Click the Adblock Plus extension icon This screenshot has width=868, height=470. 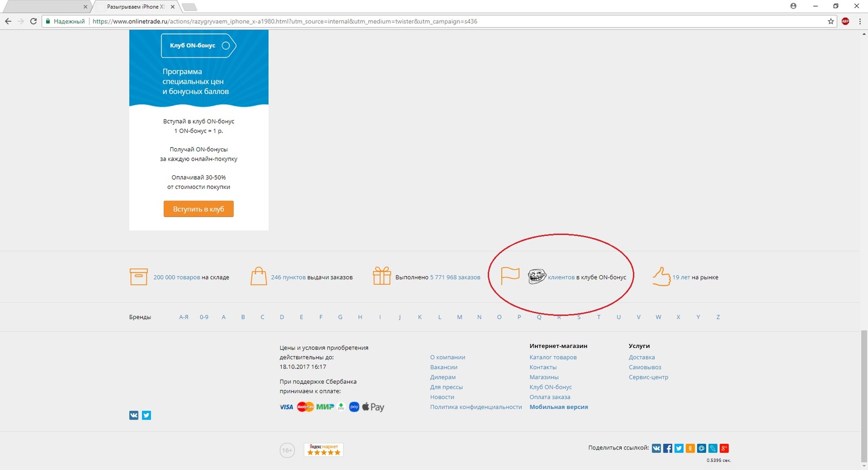[845, 21]
